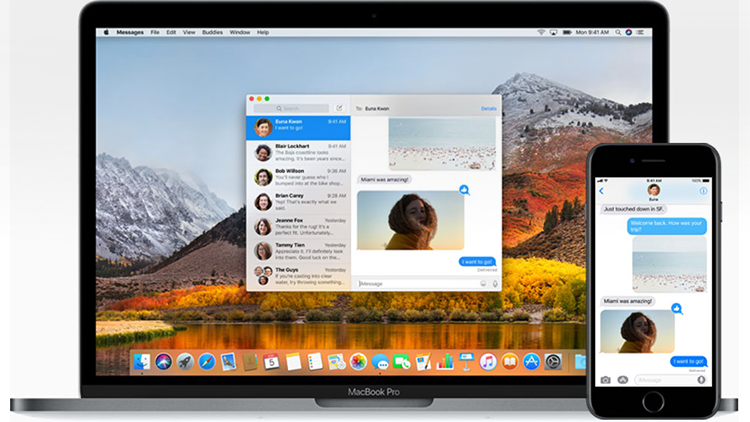This screenshot has height=422, width=750.
Task: Open the blue Downloads folder in Dock
Action: tap(580, 362)
